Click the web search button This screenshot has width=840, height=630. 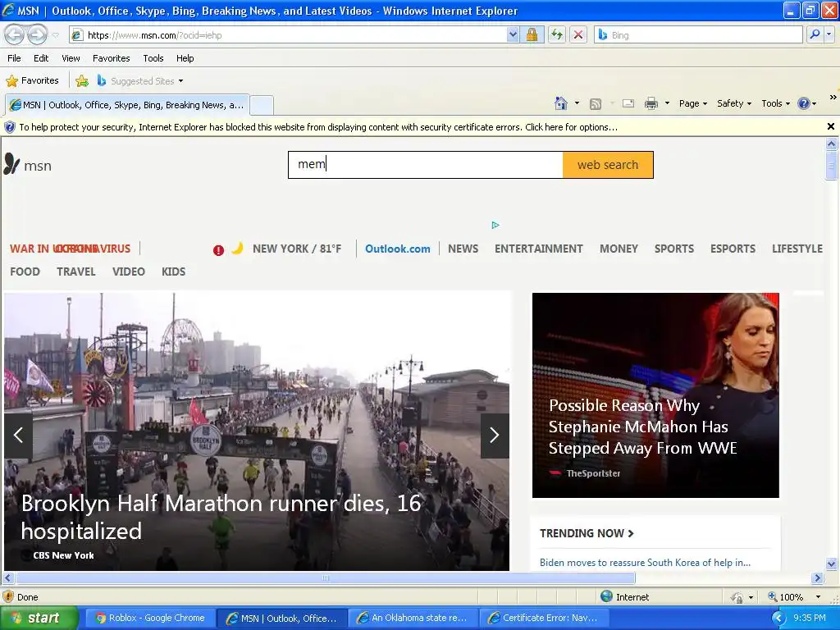608,165
